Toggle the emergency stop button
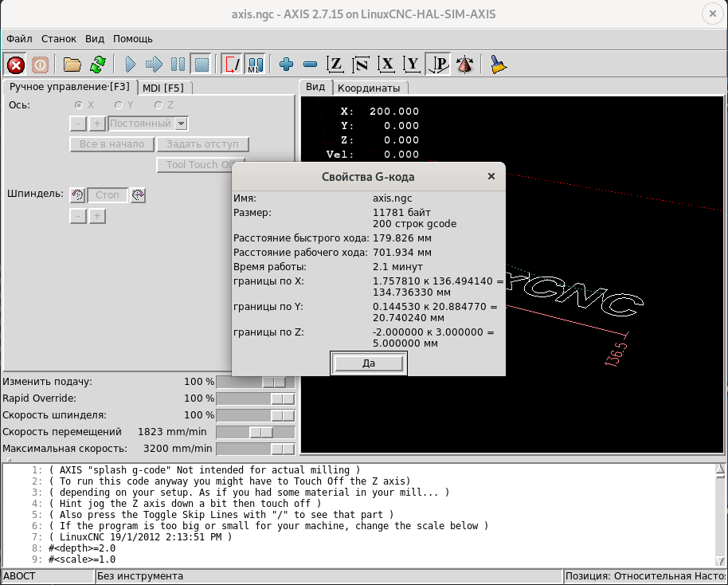 (x=16, y=65)
